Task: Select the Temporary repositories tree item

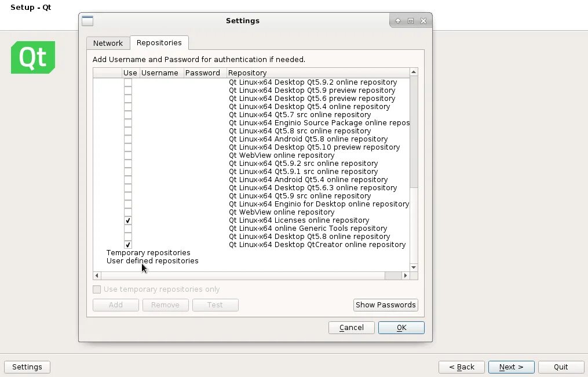Action: click(x=148, y=253)
